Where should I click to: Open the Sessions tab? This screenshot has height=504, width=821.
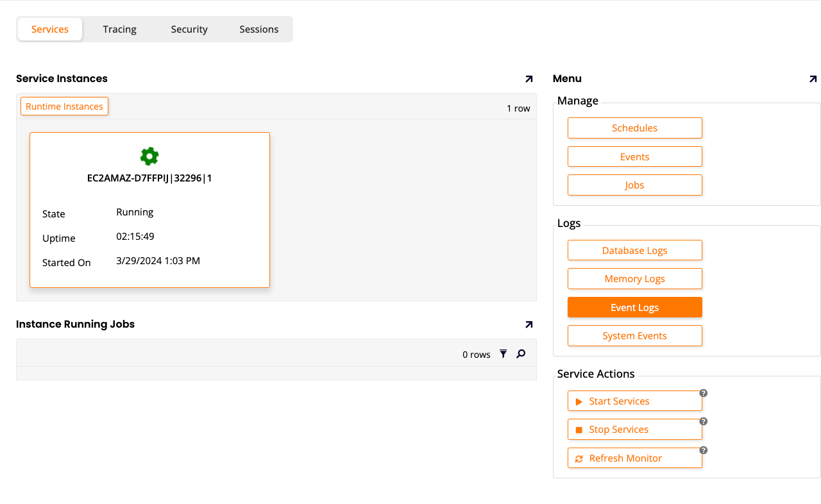point(259,29)
